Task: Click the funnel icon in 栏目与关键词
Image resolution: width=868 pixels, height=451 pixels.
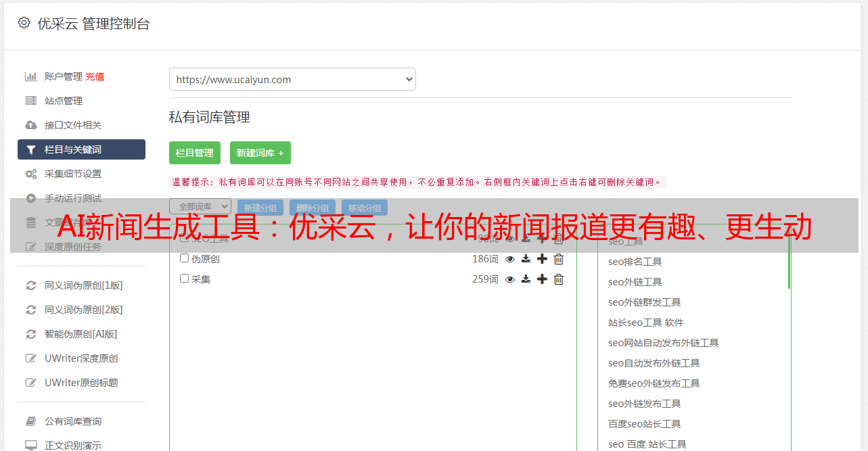Action: (x=30, y=149)
